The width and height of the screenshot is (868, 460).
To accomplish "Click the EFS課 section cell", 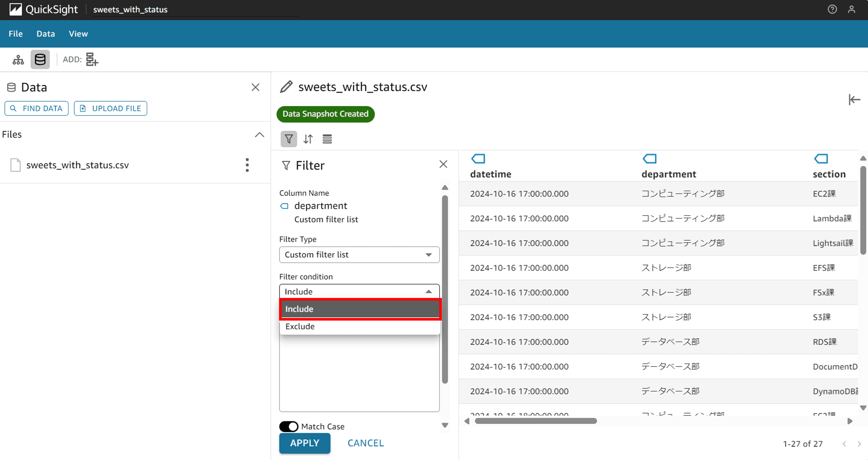I will point(824,268).
